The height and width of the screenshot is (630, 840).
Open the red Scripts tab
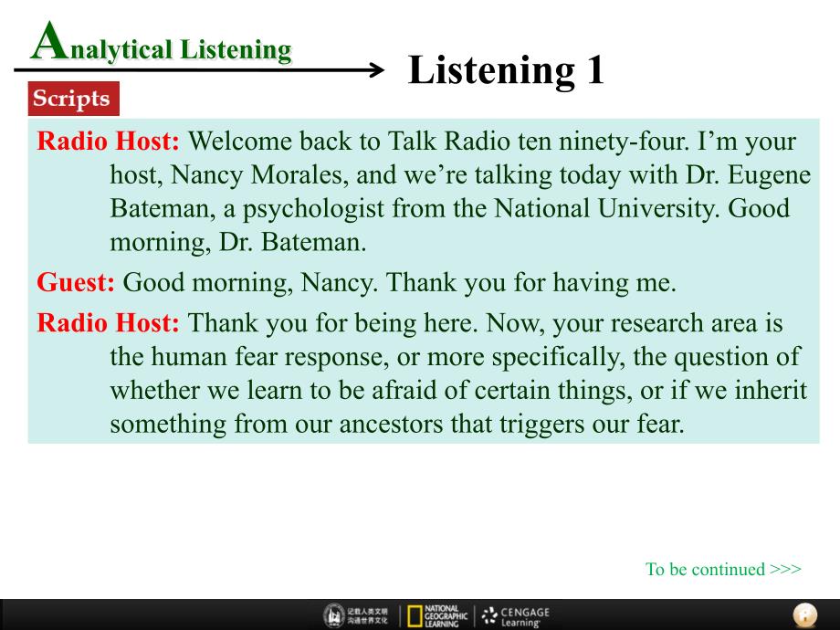click(x=71, y=99)
